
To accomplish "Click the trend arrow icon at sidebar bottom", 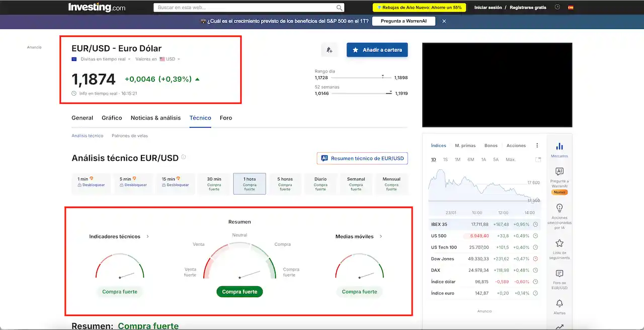I will [x=559, y=326].
